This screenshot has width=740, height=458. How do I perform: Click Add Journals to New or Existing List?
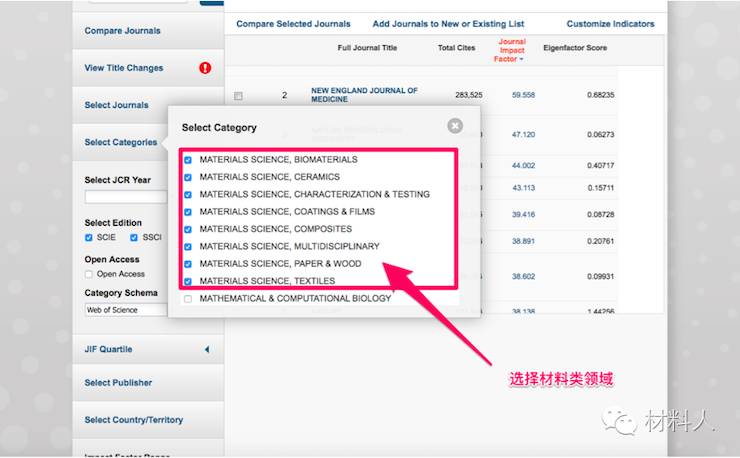(x=448, y=24)
